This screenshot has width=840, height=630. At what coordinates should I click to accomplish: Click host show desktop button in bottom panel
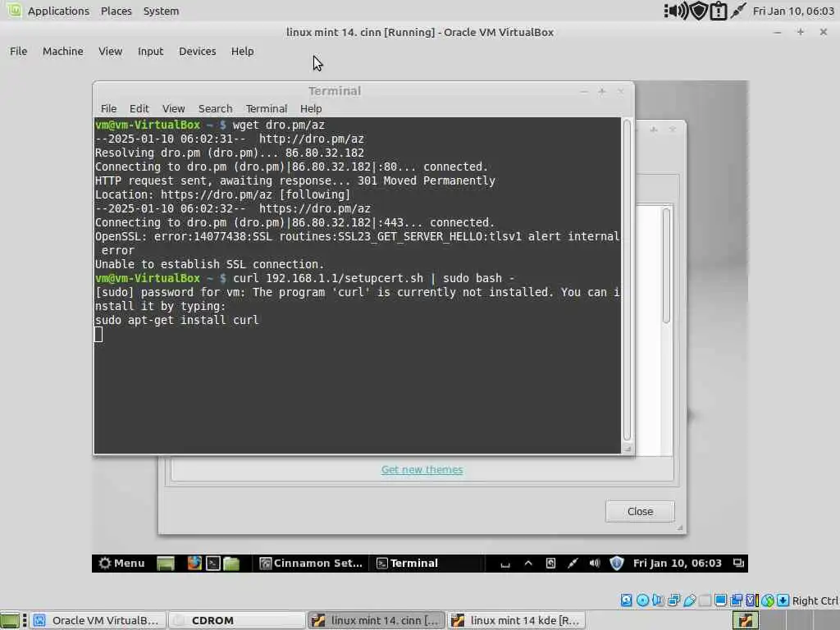[x=10, y=620]
